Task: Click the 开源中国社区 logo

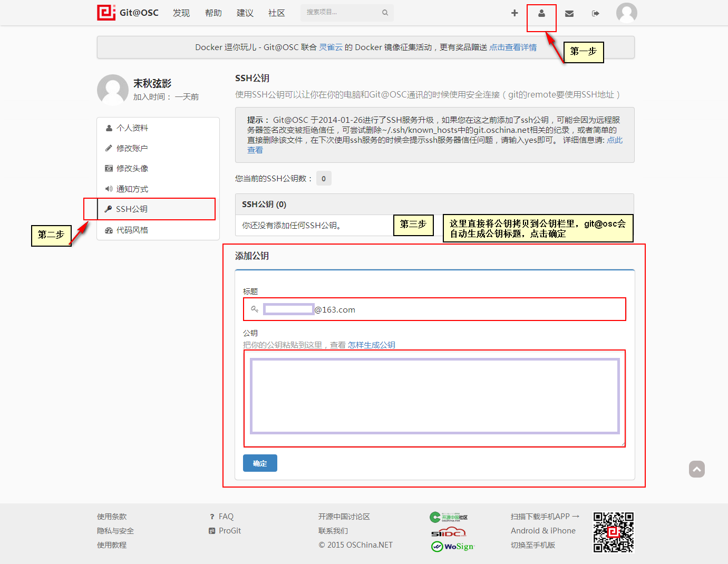Action: point(449,517)
